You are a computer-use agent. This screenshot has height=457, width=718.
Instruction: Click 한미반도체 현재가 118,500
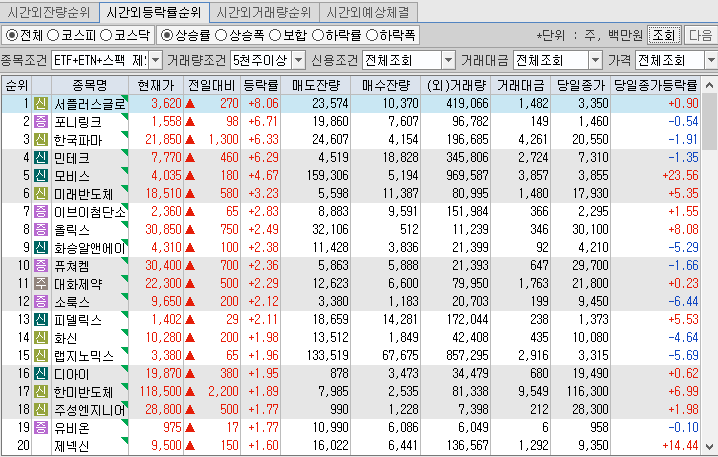click(x=161, y=392)
